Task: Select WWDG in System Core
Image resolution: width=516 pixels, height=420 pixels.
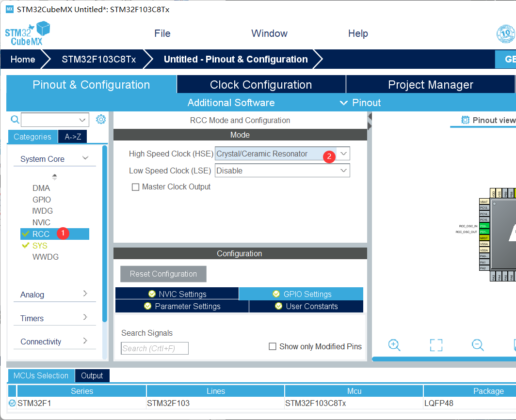Action: [x=46, y=257]
